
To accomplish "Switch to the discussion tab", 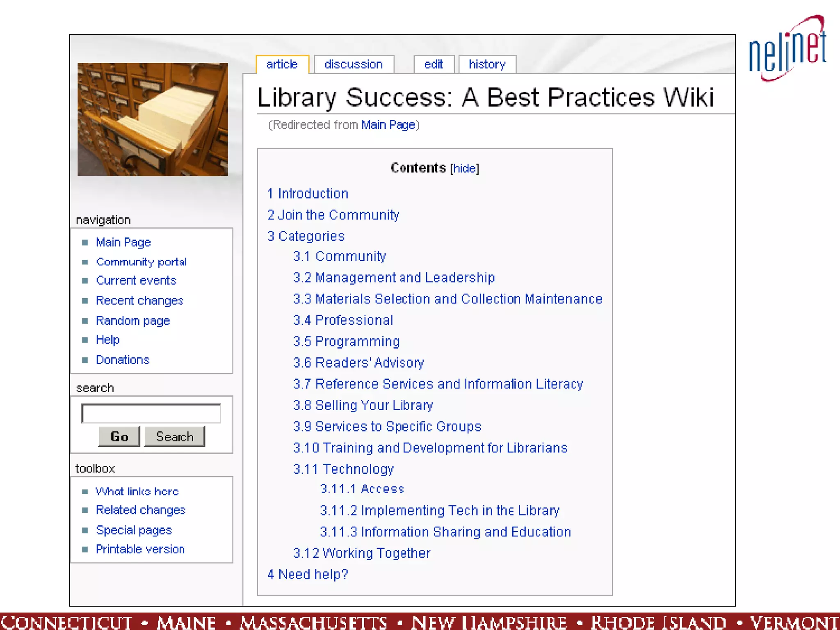I will pos(354,64).
